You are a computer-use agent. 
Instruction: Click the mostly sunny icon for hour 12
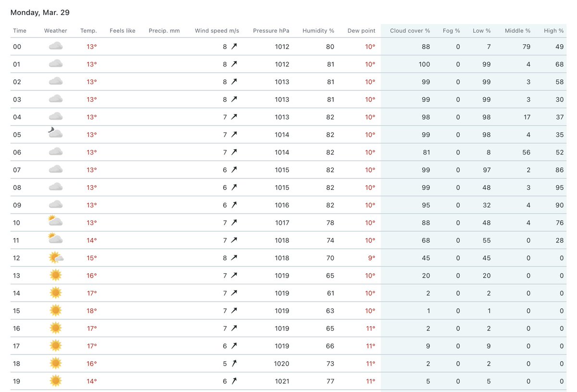pos(56,257)
